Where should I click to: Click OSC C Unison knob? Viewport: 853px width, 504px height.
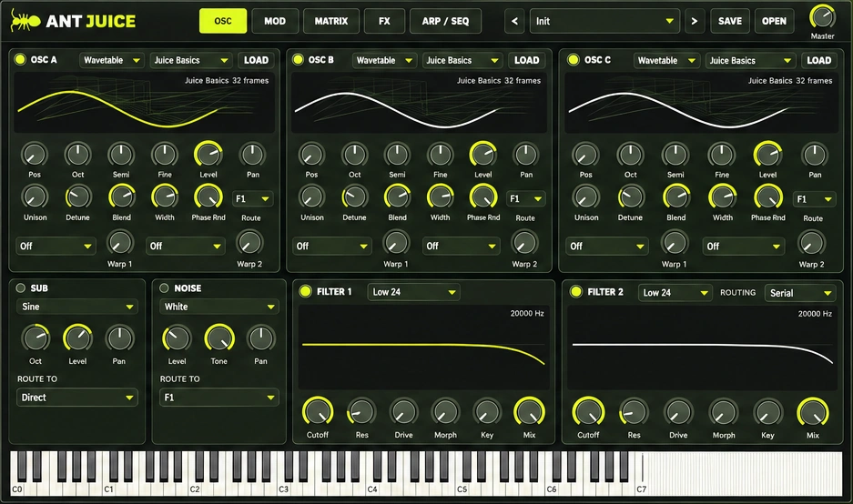[586, 197]
